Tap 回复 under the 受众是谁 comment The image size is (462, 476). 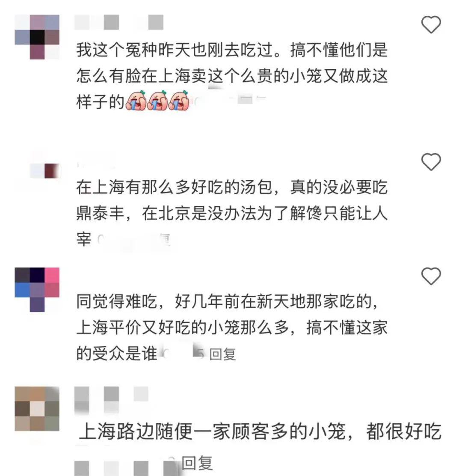222,354
